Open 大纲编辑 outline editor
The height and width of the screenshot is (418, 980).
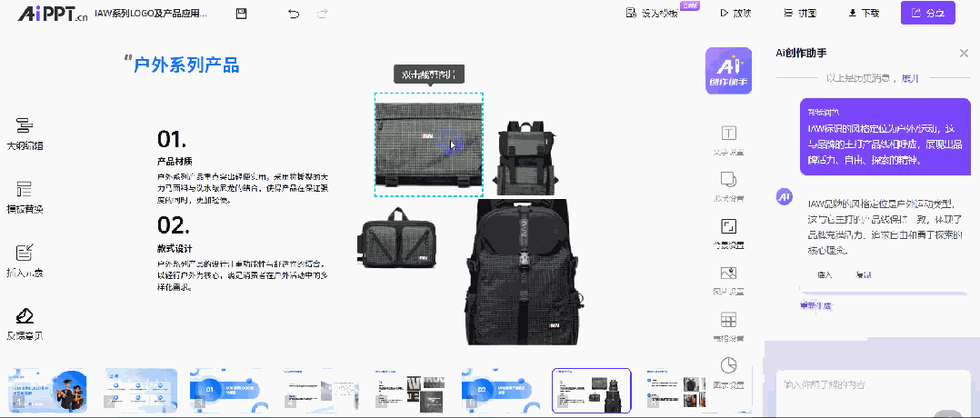(x=25, y=134)
